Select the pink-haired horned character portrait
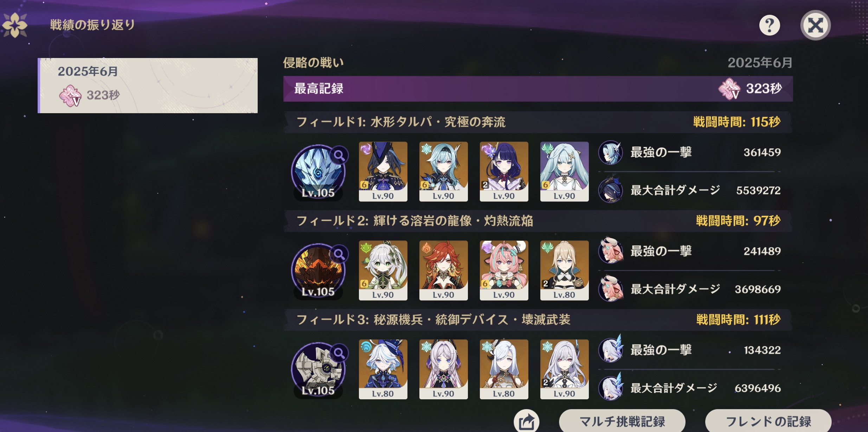This screenshot has width=868, height=432. pos(504,270)
